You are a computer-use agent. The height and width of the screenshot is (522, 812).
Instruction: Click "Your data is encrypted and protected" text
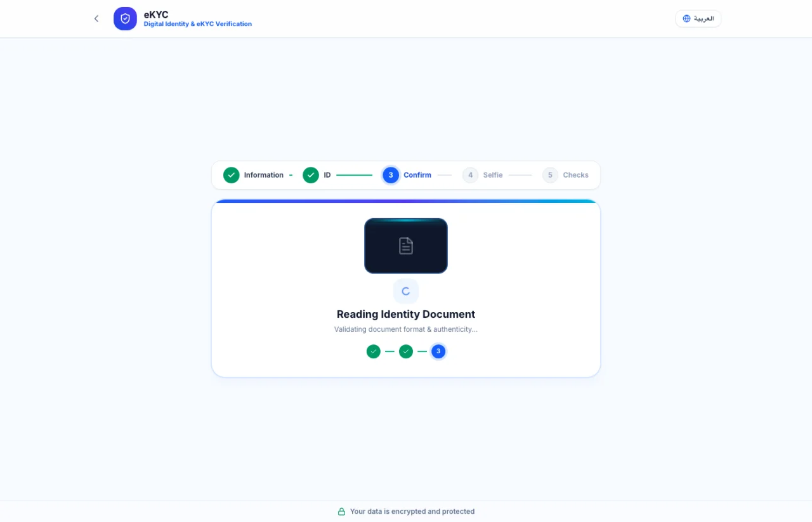point(412,511)
